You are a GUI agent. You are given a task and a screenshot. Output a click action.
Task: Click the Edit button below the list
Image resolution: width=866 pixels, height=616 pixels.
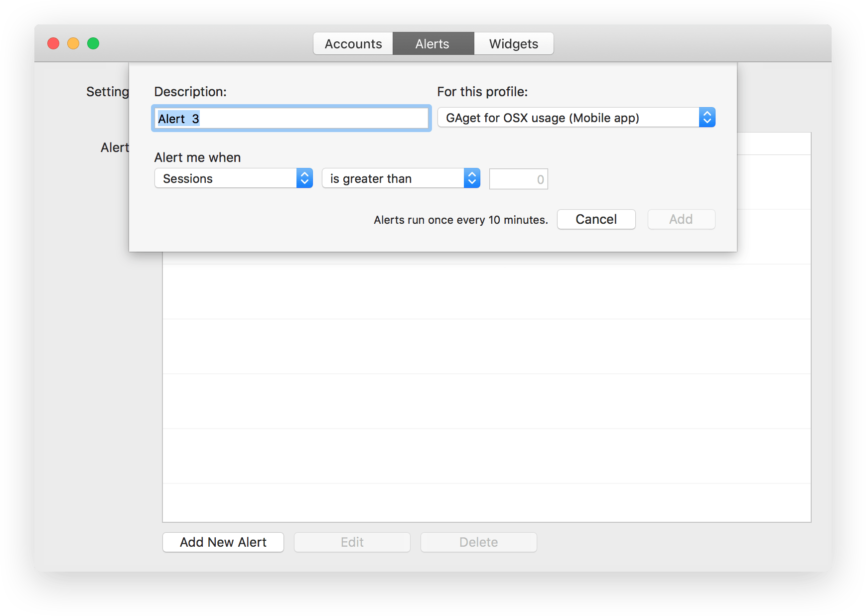coord(352,542)
